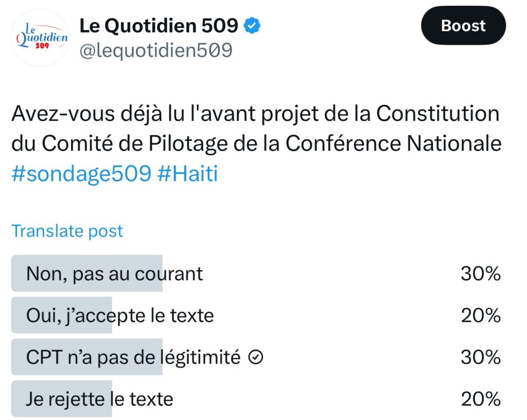This screenshot has width=527, height=420.
Task: Click the 20% result for 'Oui, j'accepte le texte'
Action: coord(481,315)
